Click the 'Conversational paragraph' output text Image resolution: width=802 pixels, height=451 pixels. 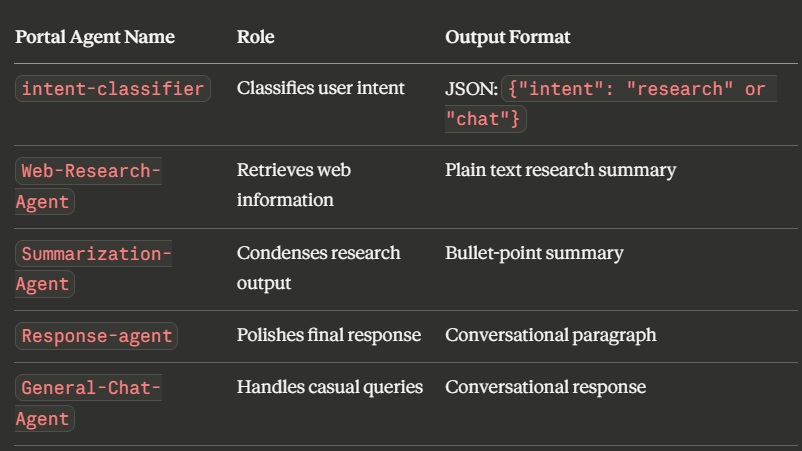coord(551,335)
